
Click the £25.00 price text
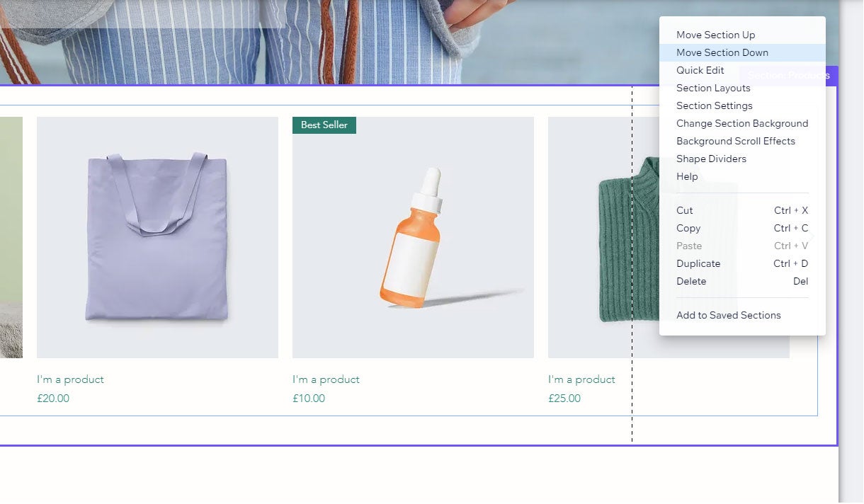pyautogui.click(x=564, y=399)
